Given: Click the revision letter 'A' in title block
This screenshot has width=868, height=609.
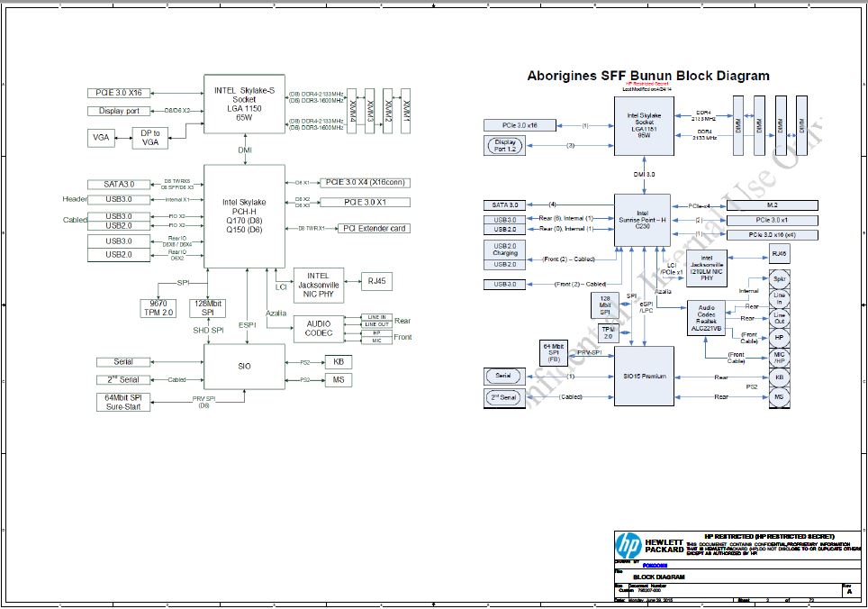Looking at the screenshot, I should tap(849, 592).
